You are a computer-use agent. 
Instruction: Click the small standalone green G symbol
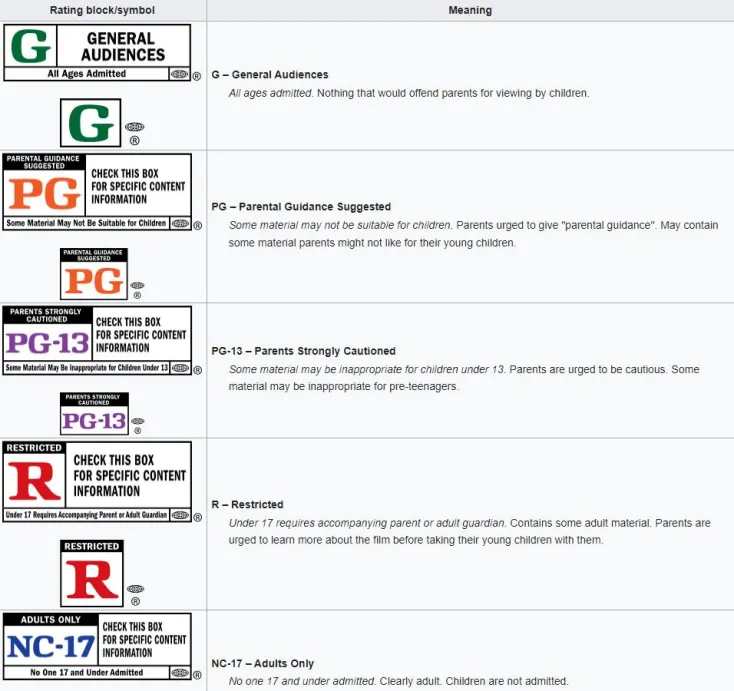click(90, 123)
